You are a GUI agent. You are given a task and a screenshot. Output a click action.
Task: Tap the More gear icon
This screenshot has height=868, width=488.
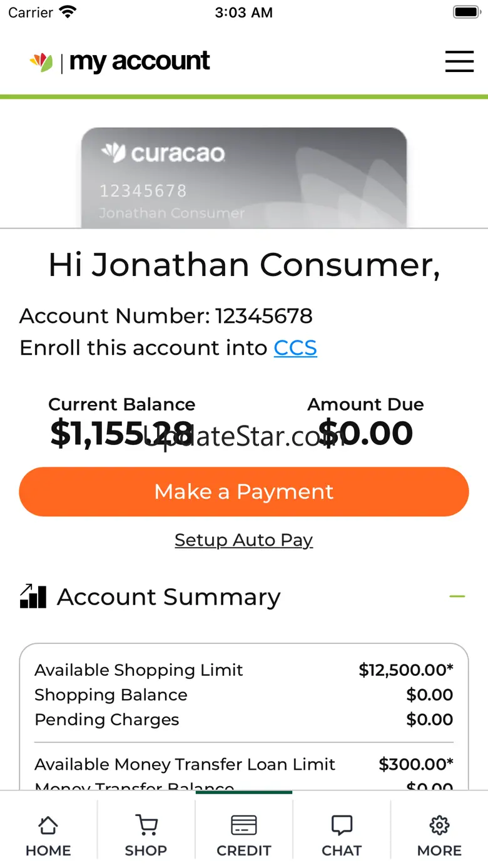tap(439, 825)
